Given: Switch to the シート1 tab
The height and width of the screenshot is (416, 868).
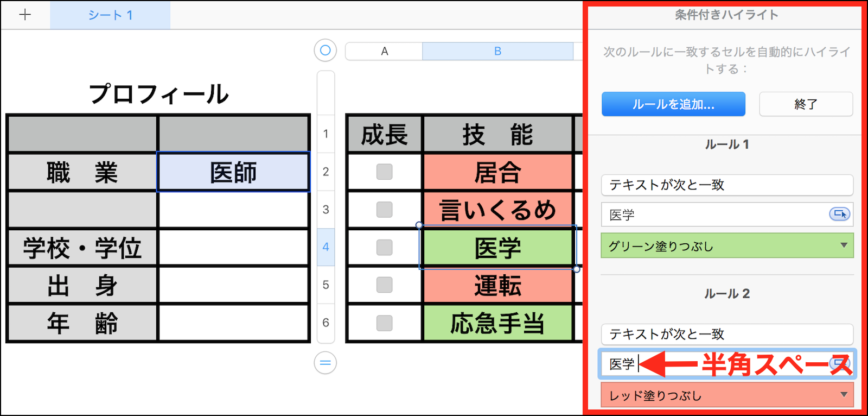Looking at the screenshot, I should click(x=110, y=15).
